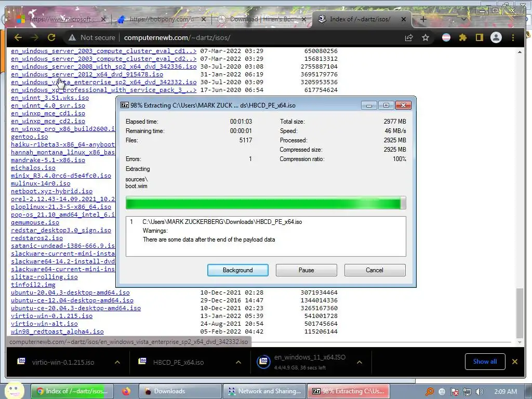Switch to the Hiren's Boot download tab
This screenshot has width=532, height=399.
pyautogui.click(x=261, y=19)
